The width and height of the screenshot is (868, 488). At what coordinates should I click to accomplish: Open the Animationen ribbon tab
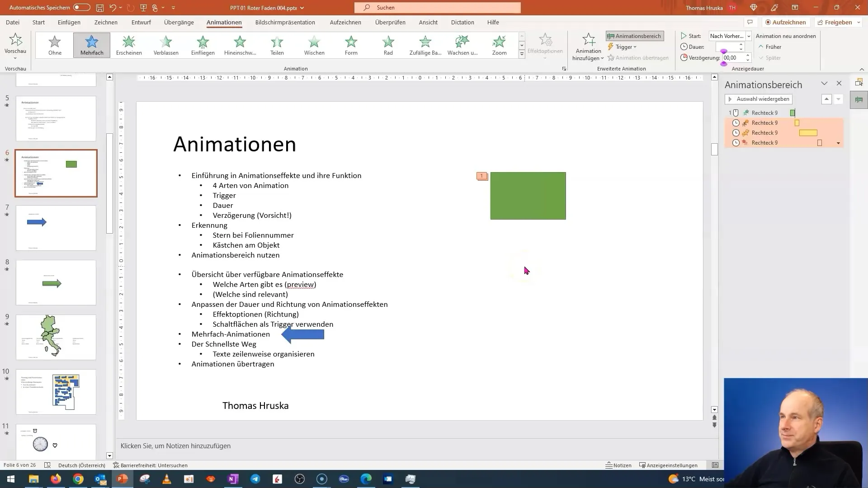click(224, 22)
